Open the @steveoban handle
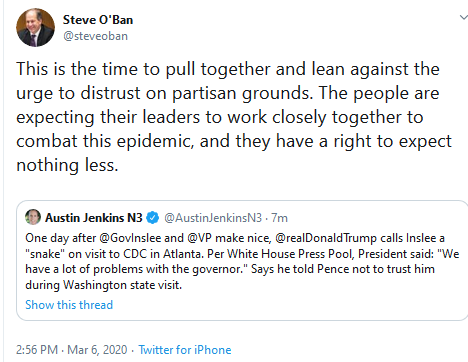 coord(95,36)
